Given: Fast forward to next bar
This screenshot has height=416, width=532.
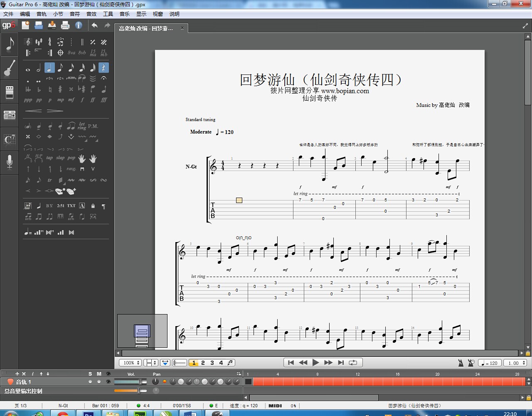Looking at the screenshot, I should [328, 362].
